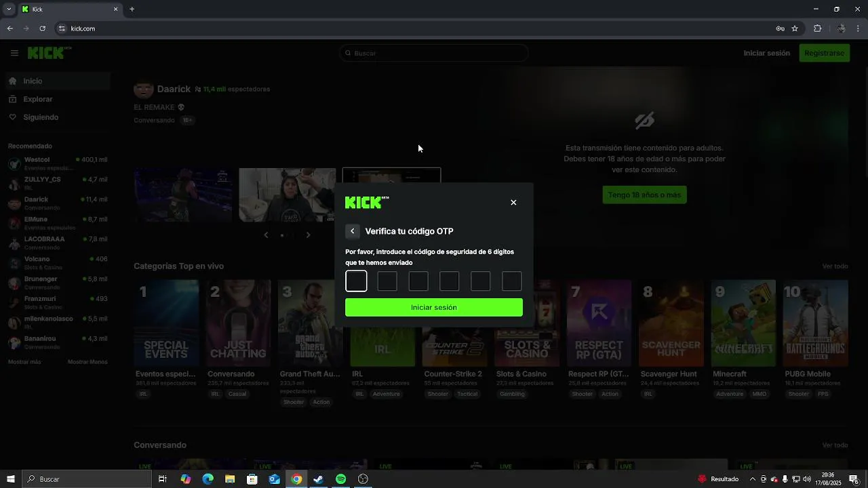
Task: Show hidden system tray icons
Action: tap(752, 479)
